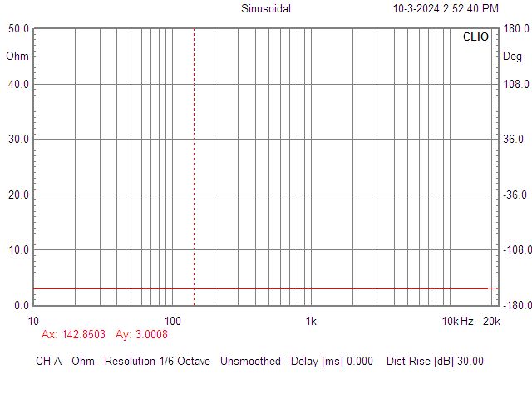
Task: Click the Unsmoothed label
Action: coord(251,361)
